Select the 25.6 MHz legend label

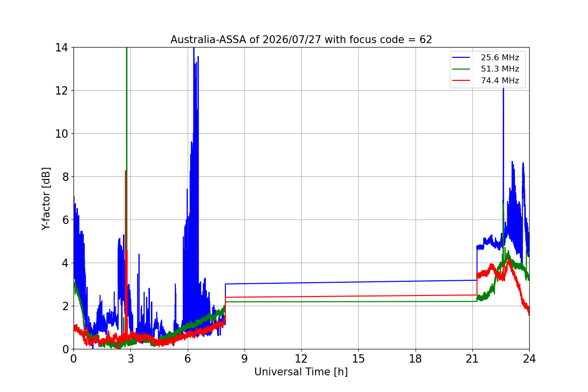pos(500,58)
